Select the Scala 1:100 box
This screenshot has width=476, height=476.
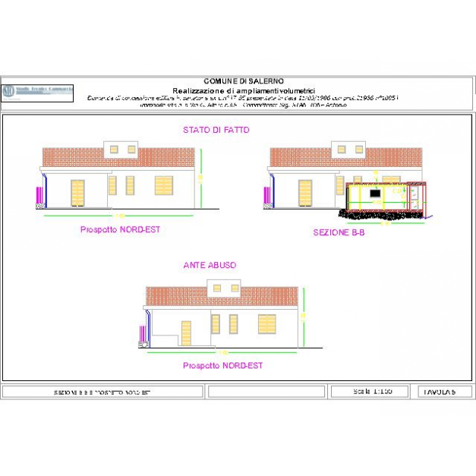tap(370, 392)
